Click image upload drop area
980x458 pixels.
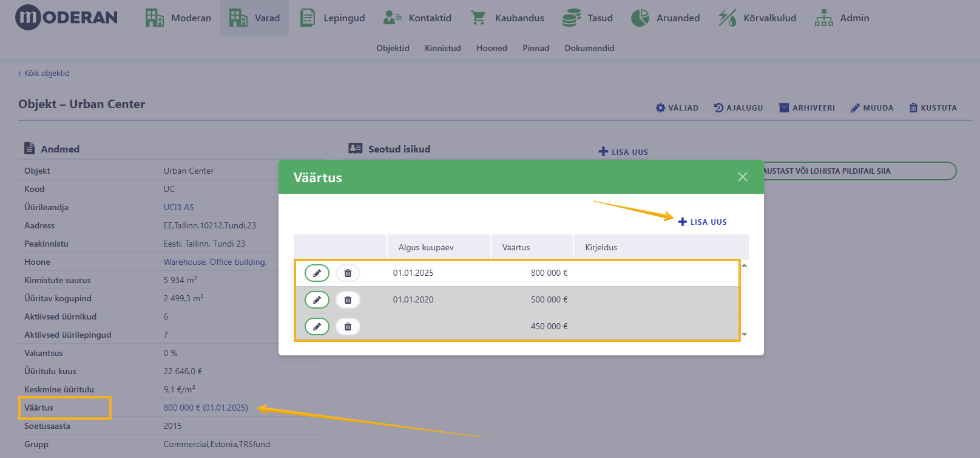(859, 171)
